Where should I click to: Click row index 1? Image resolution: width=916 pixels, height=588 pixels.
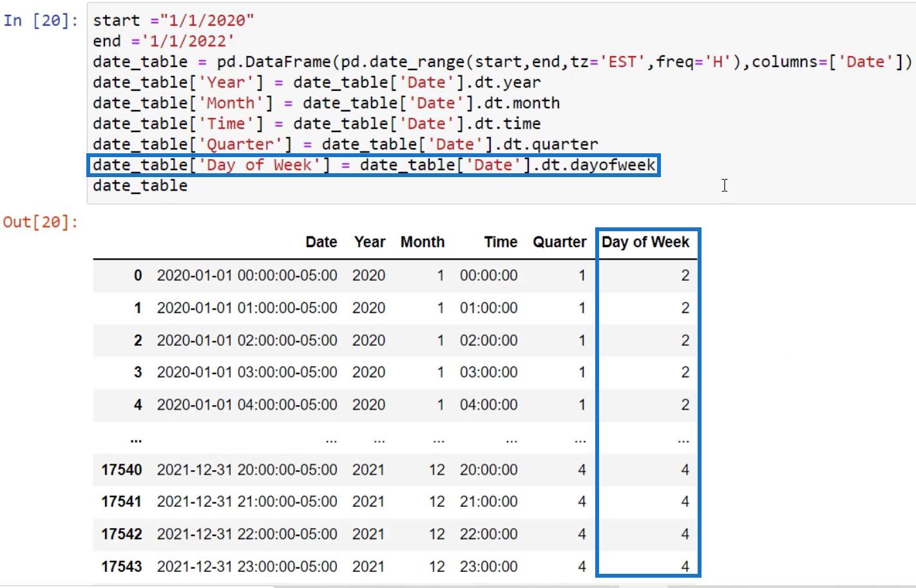coord(138,308)
